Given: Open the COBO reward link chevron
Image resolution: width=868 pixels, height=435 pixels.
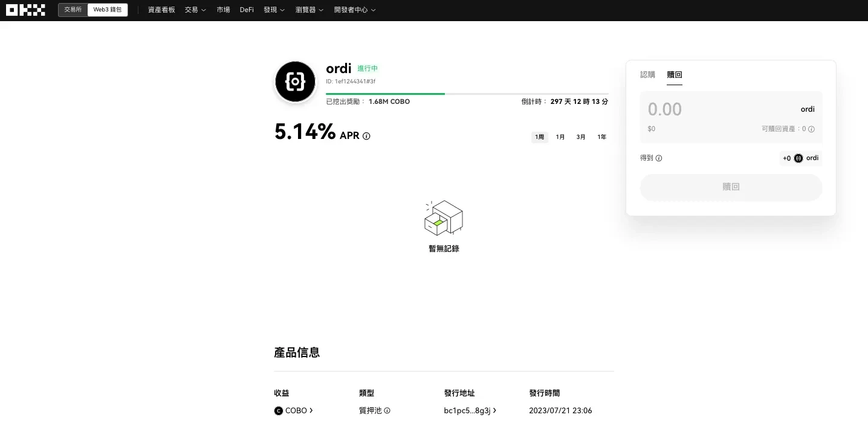Looking at the screenshot, I should pyautogui.click(x=311, y=411).
